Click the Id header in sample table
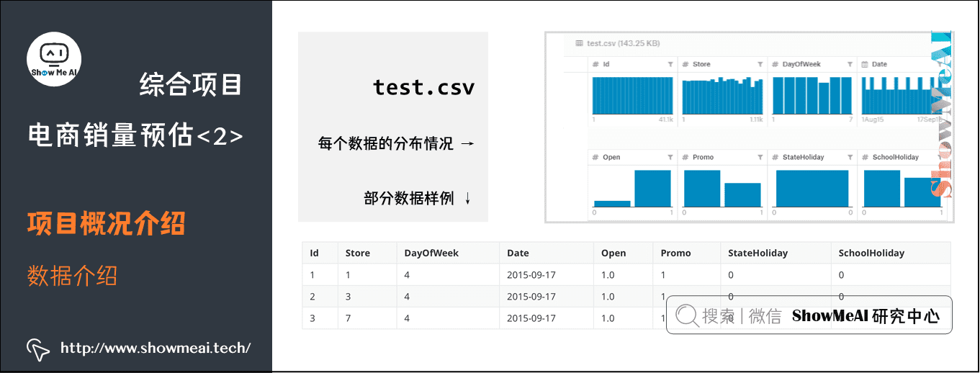This screenshot has height=373, width=980. [314, 253]
